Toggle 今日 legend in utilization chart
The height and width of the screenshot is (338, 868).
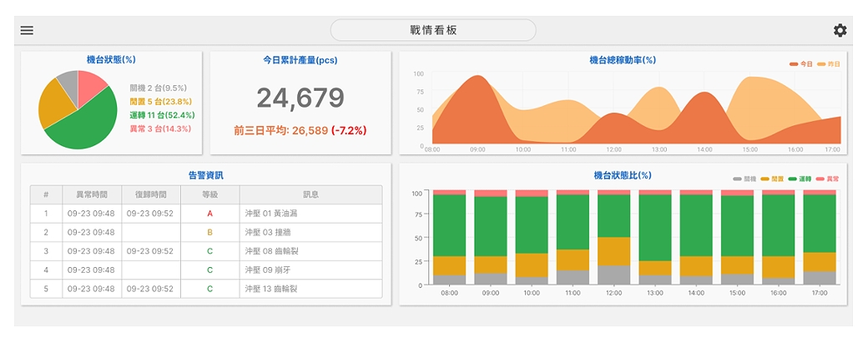tap(801, 64)
